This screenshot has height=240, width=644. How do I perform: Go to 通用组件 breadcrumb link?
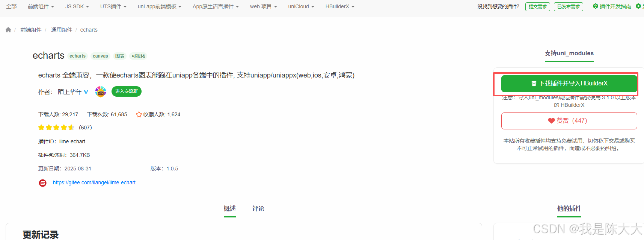tap(62, 30)
